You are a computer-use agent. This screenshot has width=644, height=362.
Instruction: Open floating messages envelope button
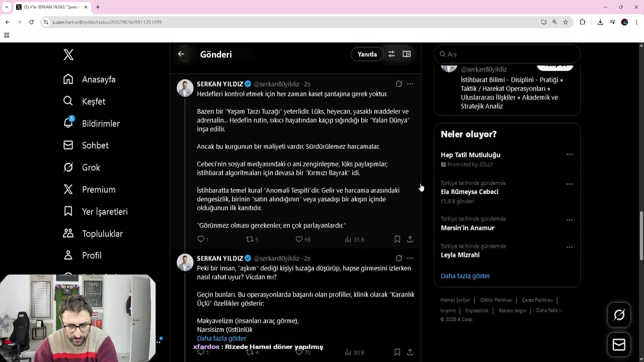coord(619,344)
